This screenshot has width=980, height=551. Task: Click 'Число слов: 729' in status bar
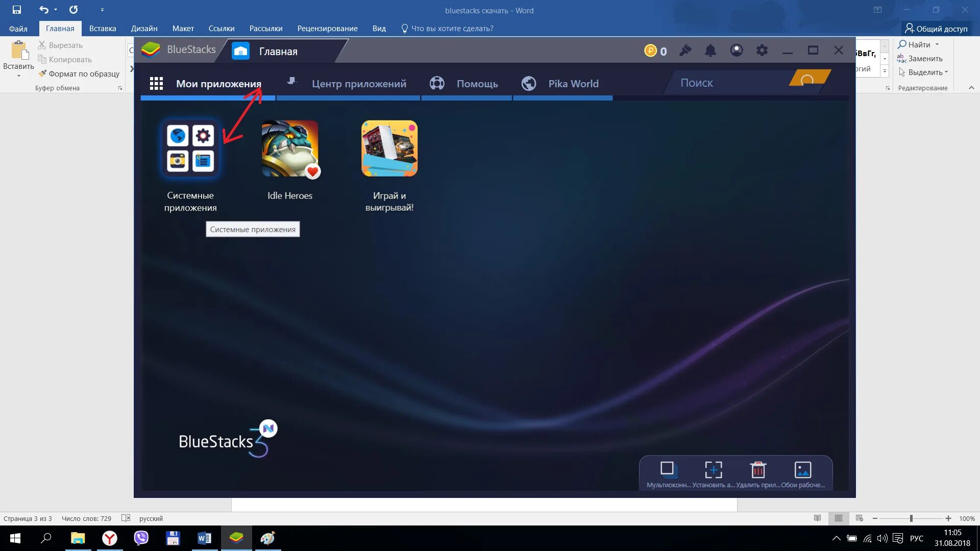86,518
